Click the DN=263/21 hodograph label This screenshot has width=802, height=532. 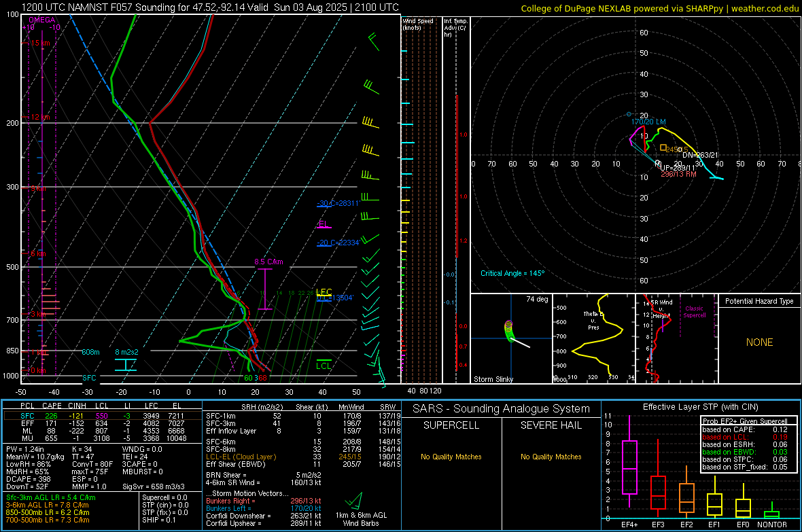[700, 155]
